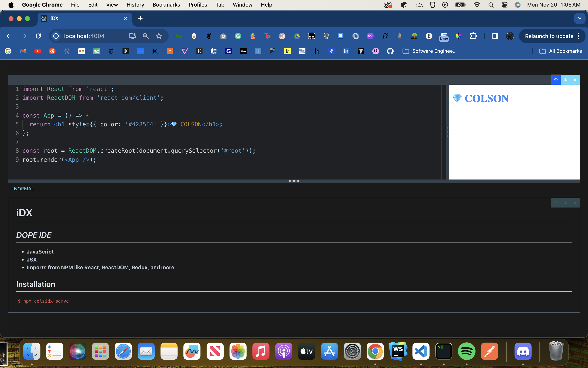Select the iDX browser tab
Screen dimensions: 588x368
tap(85, 18)
